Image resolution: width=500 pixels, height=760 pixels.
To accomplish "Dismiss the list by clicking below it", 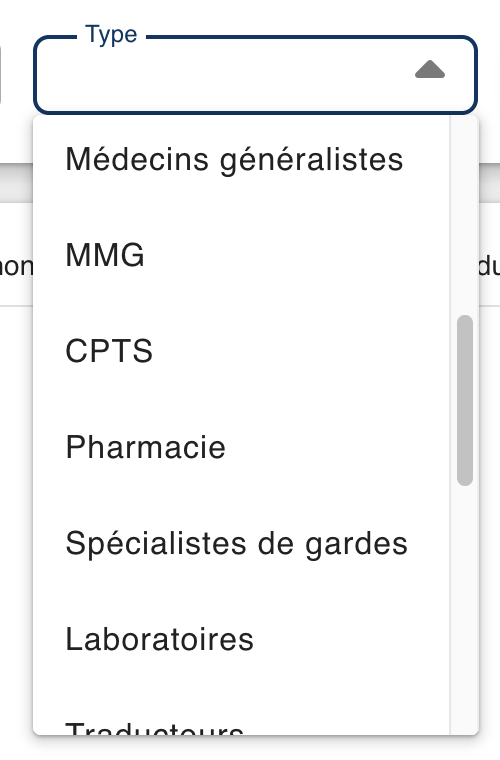I will 250,748.
